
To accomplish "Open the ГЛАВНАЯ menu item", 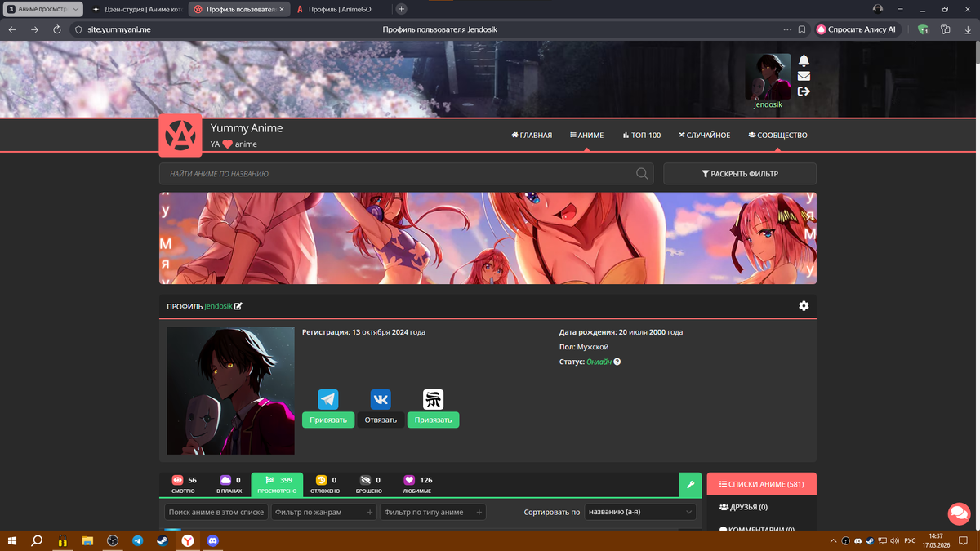I will click(x=532, y=136).
